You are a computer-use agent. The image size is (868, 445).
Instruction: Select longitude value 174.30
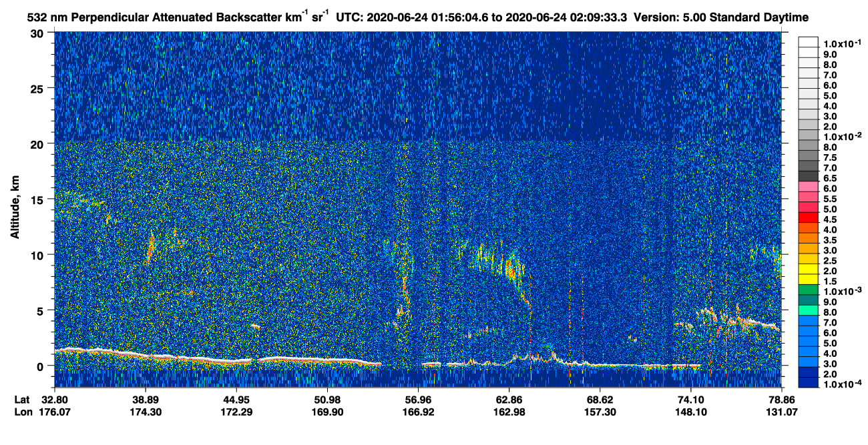[145, 412]
